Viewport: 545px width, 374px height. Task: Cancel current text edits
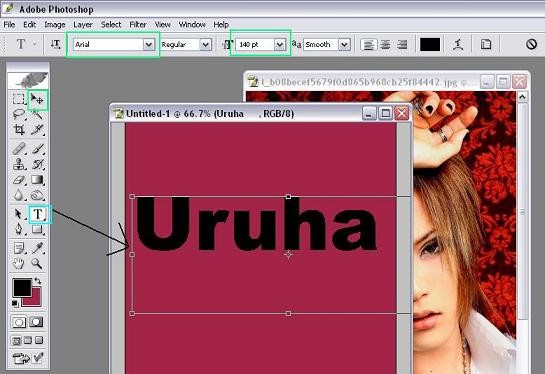[531, 44]
